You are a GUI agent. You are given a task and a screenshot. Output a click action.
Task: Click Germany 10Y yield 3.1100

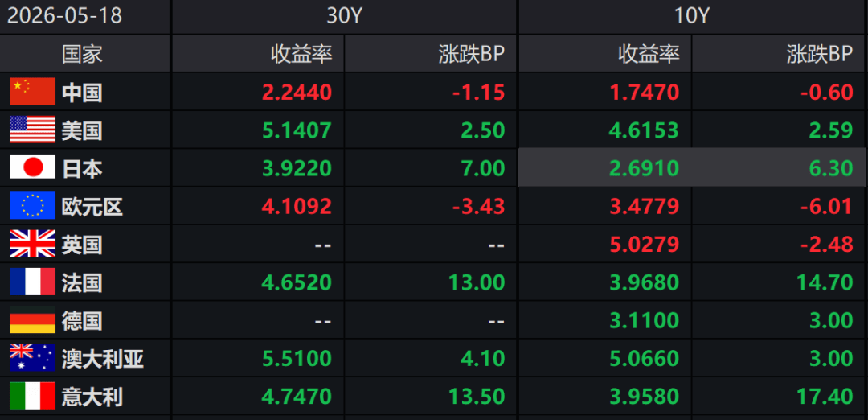coord(645,321)
